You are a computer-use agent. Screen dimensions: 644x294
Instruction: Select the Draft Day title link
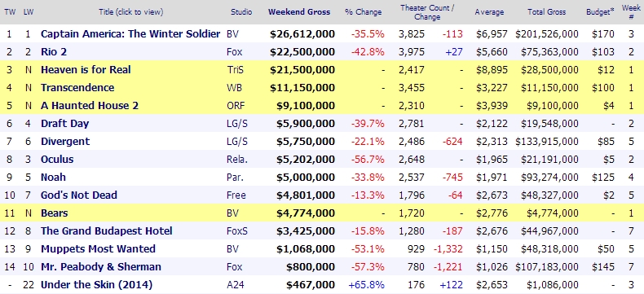pyautogui.click(x=64, y=124)
